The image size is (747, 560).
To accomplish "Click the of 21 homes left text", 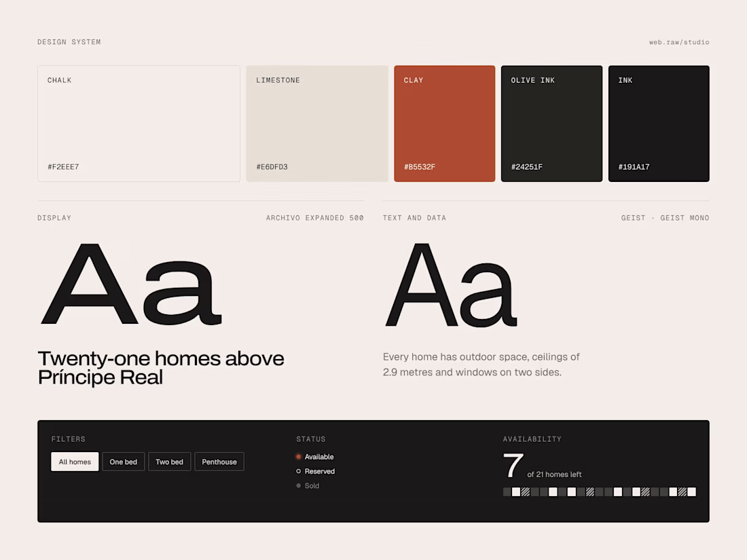I will click(x=555, y=474).
